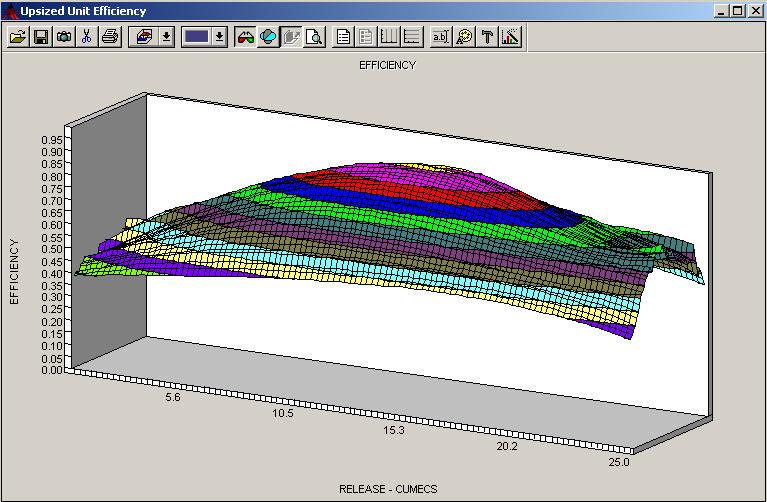Image resolution: width=767 pixels, height=502 pixels.
Task: Close the Upsized Unit Efficiency window
Action: [756, 11]
